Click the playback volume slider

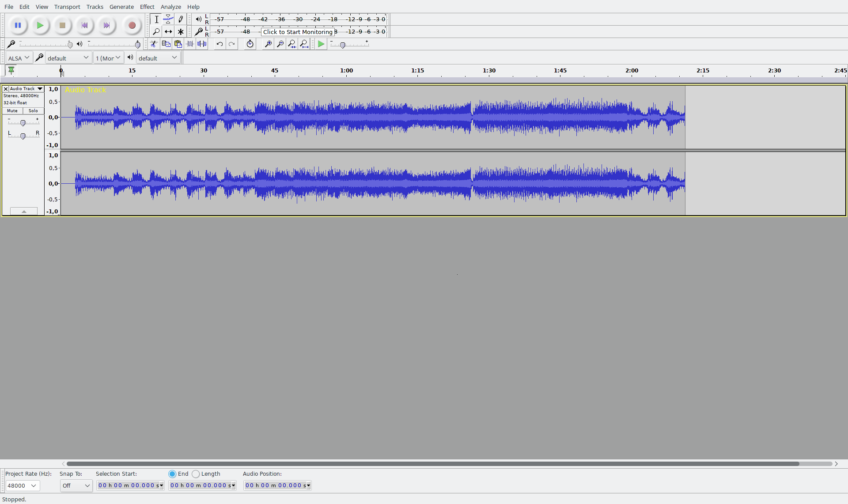[x=114, y=44]
